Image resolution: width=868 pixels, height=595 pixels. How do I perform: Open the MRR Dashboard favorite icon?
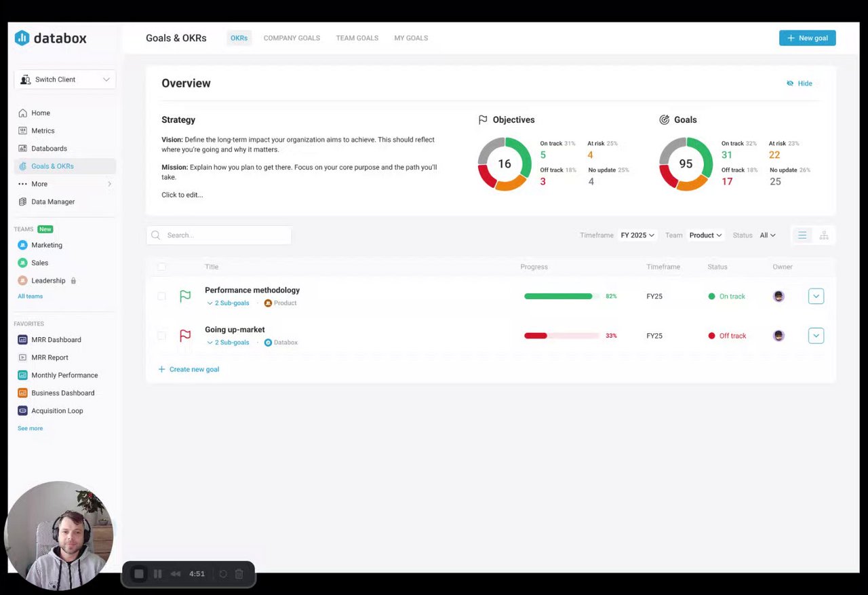coord(22,340)
